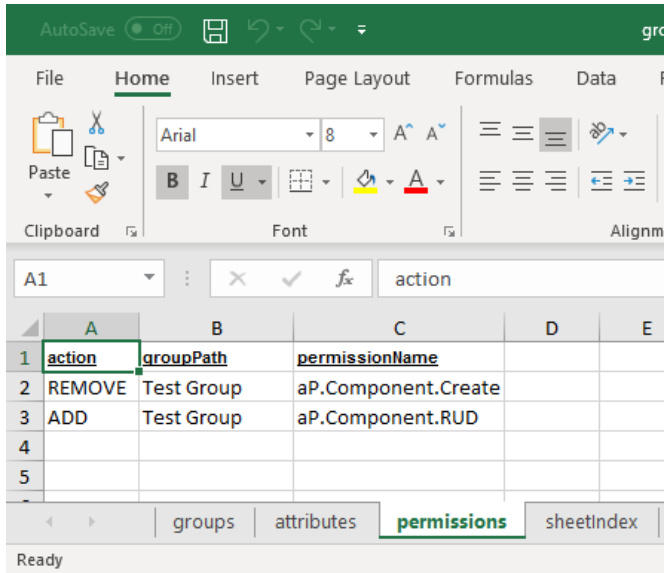This screenshot has height=573, width=669.
Task: Toggle Italic formatting button
Action: point(204,181)
